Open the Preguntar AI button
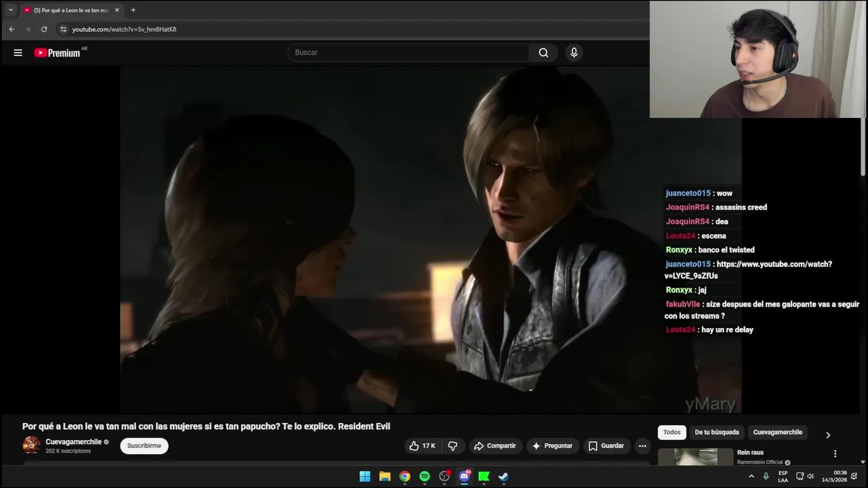This screenshot has width=868, height=488. (553, 445)
